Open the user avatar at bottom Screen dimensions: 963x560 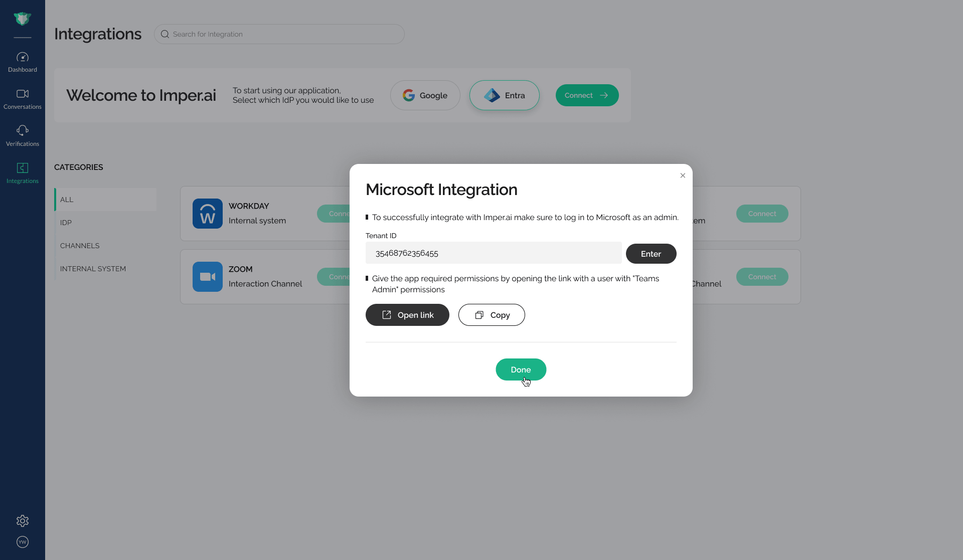22,542
